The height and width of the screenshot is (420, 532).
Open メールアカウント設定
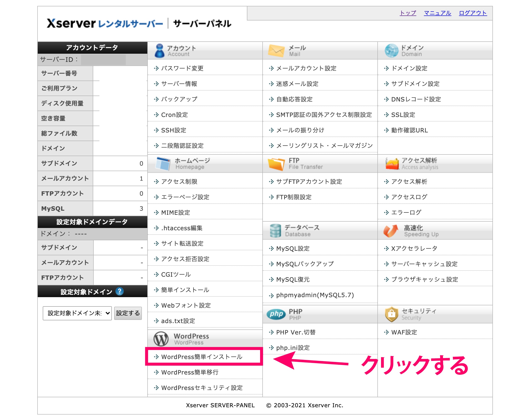coord(306,68)
